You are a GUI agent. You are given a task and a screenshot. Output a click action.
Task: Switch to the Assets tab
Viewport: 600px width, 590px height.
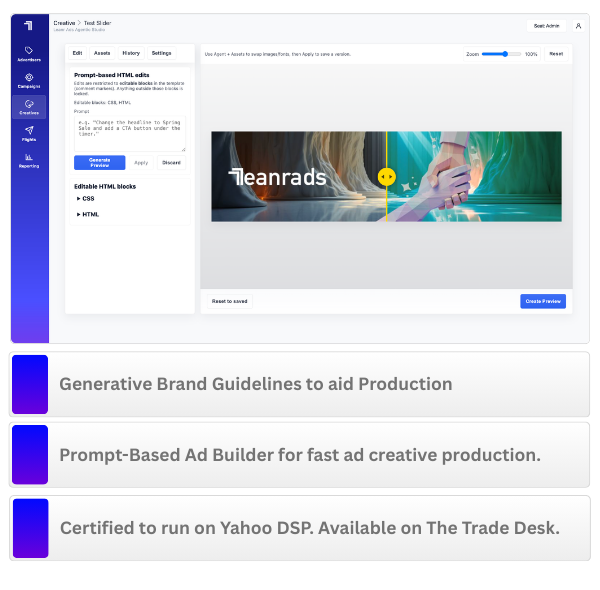(x=102, y=53)
